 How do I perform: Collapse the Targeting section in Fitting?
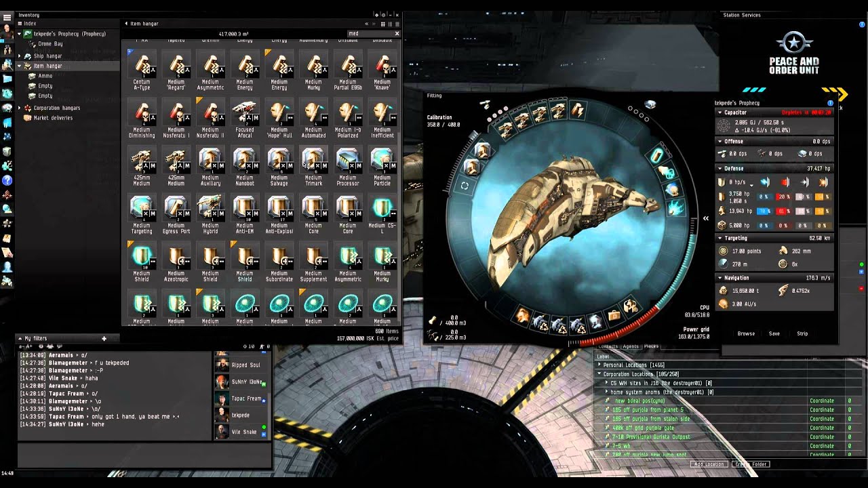tap(719, 239)
